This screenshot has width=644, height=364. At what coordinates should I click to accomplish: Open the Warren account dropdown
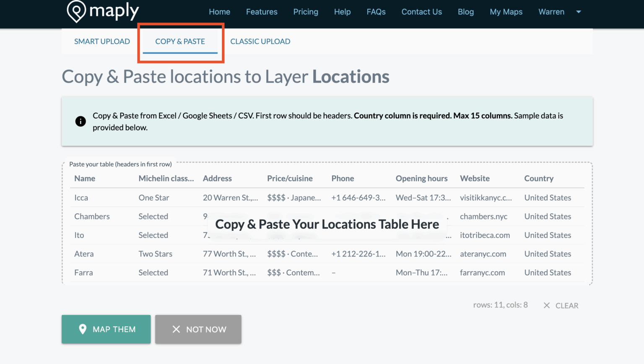click(579, 12)
